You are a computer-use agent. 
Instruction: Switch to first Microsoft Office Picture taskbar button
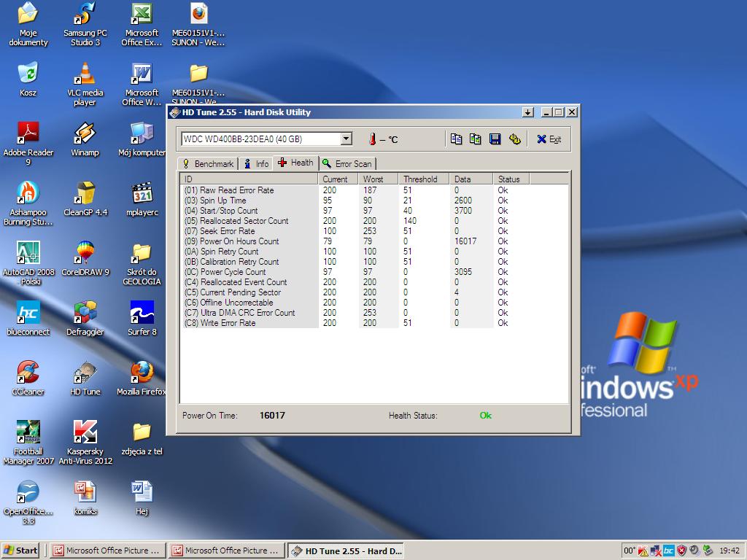click(108, 551)
